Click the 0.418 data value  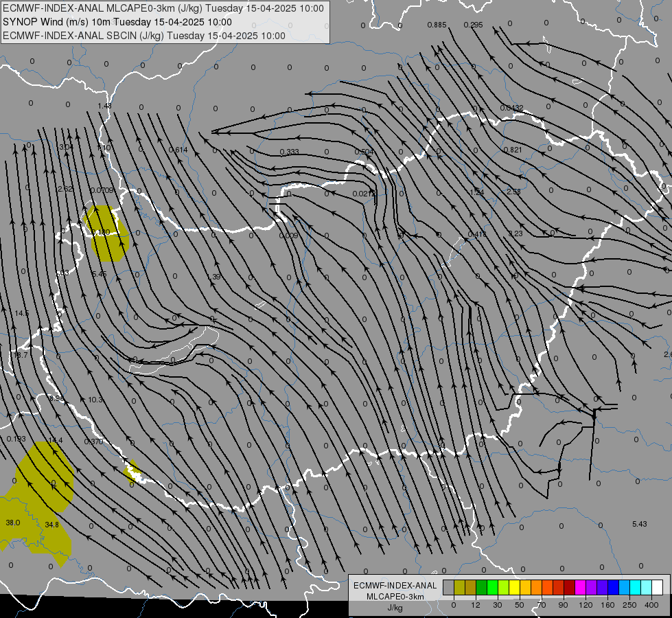coord(477,234)
